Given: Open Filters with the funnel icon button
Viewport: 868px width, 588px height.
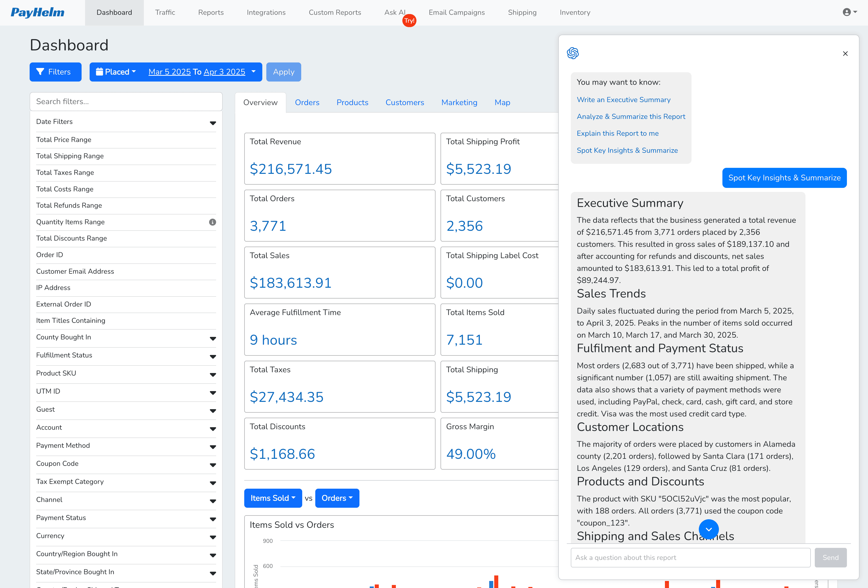Looking at the screenshot, I should [x=55, y=72].
